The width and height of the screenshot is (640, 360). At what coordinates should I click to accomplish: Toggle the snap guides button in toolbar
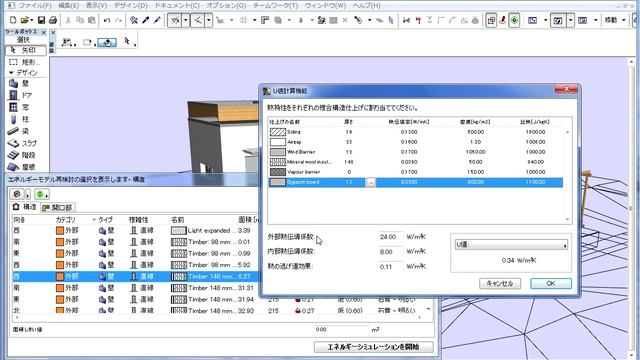coord(198,20)
